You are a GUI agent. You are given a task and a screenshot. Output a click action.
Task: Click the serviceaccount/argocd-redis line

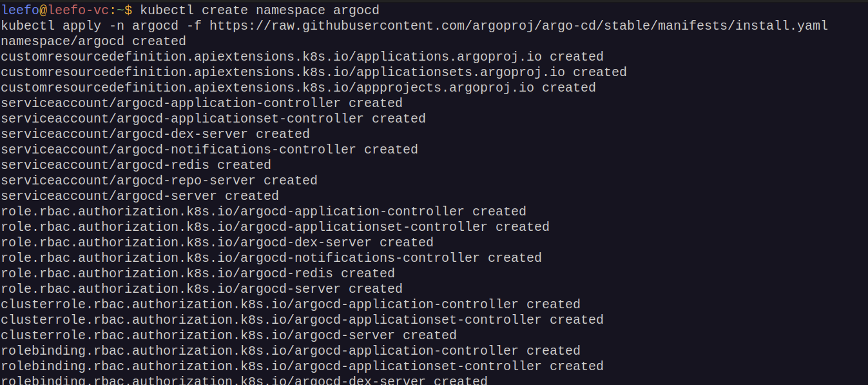[136, 165]
